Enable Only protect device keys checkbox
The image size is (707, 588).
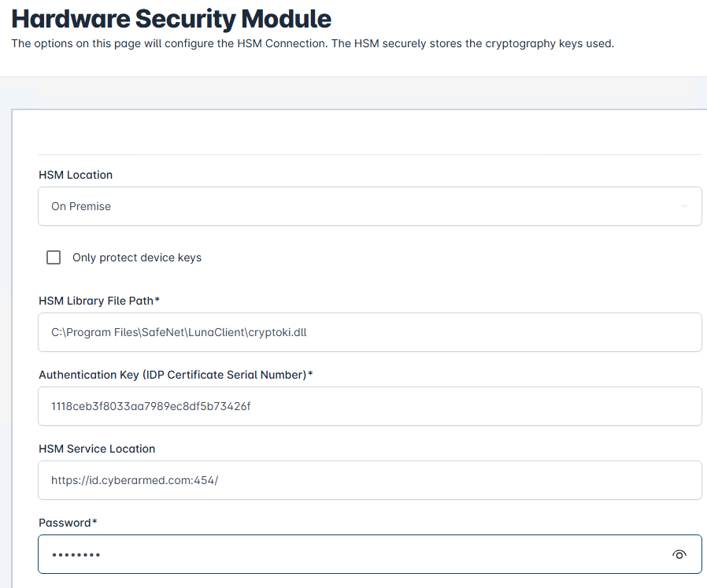[54, 257]
